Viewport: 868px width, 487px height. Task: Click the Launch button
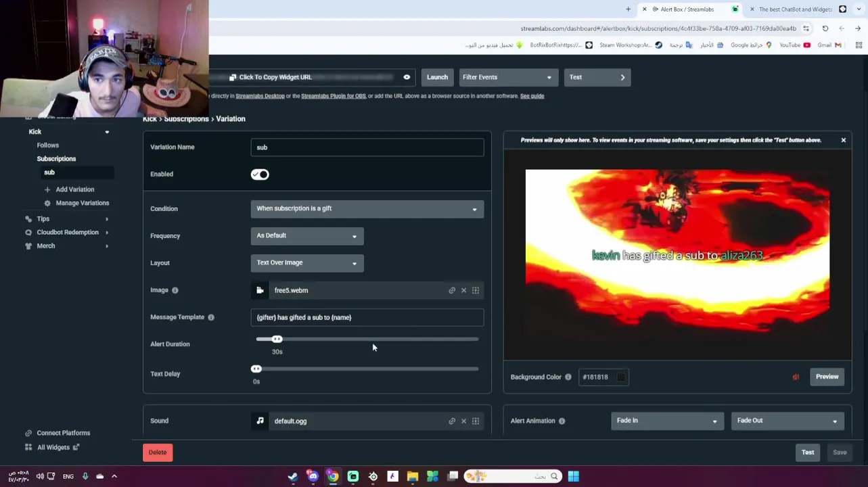click(x=437, y=77)
